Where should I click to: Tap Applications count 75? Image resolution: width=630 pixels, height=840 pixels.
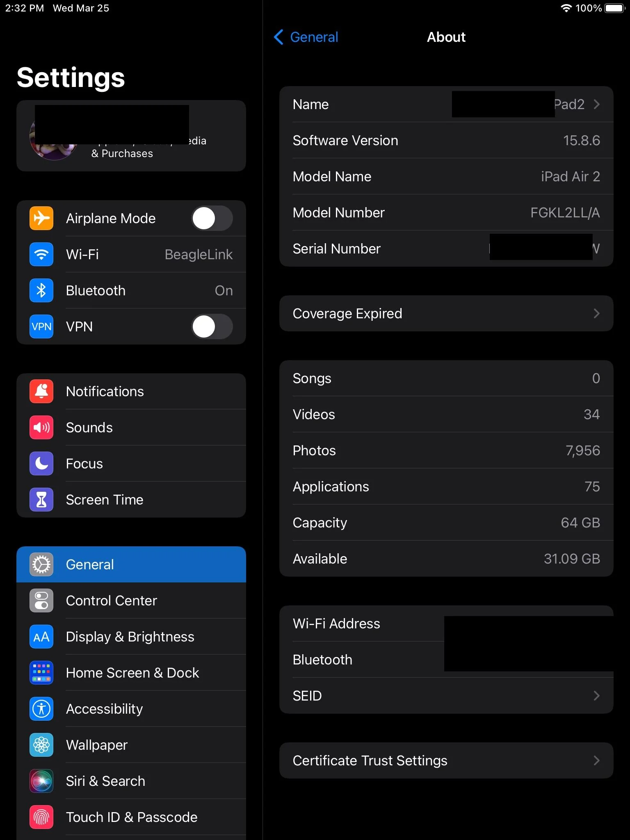point(592,486)
